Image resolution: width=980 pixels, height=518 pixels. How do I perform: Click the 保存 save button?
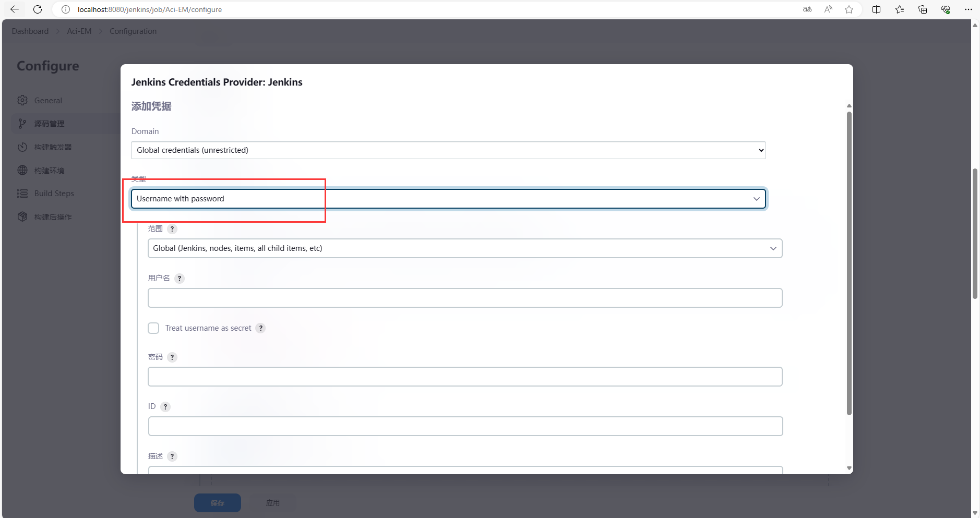click(x=218, y=503)
